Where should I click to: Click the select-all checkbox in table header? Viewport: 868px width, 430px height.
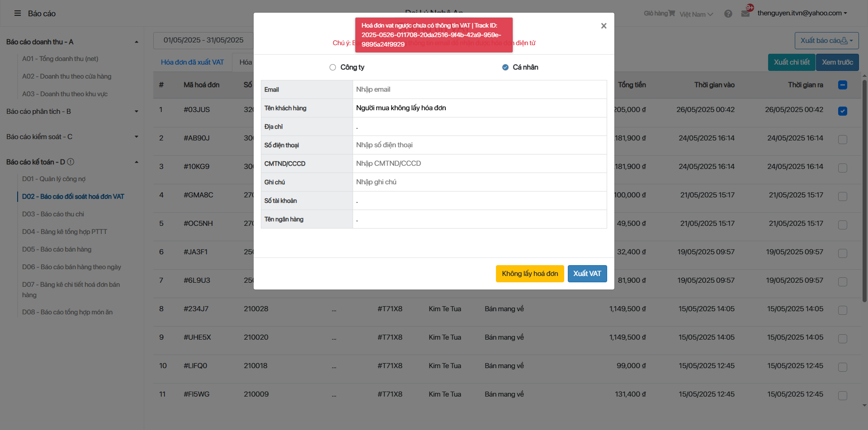coord(842,85)
